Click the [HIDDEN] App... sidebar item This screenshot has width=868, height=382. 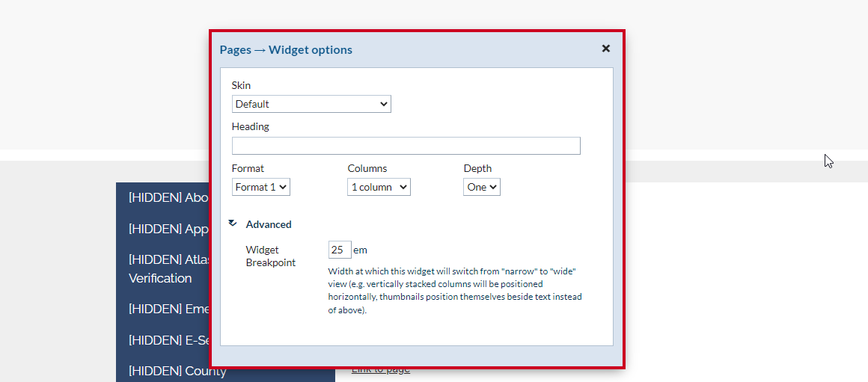[168, 229]
